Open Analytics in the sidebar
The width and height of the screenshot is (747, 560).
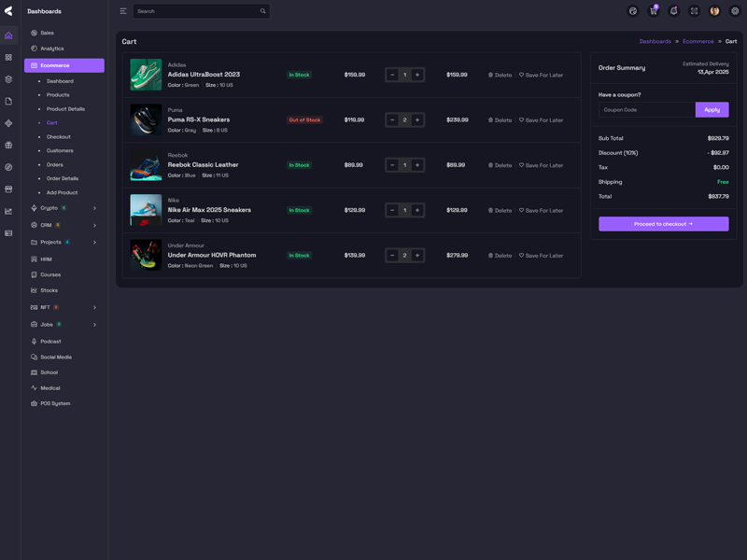[52, 49]
